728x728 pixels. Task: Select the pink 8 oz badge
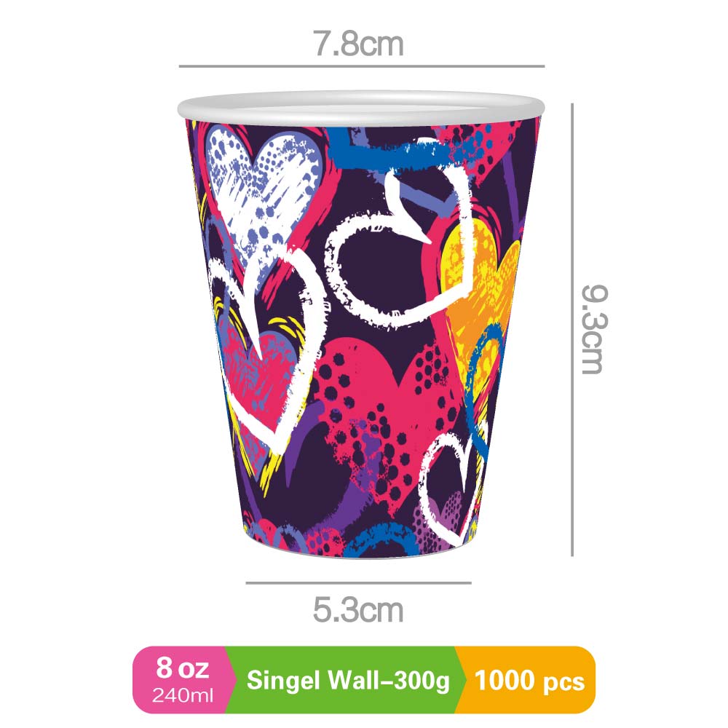point(183,679)
